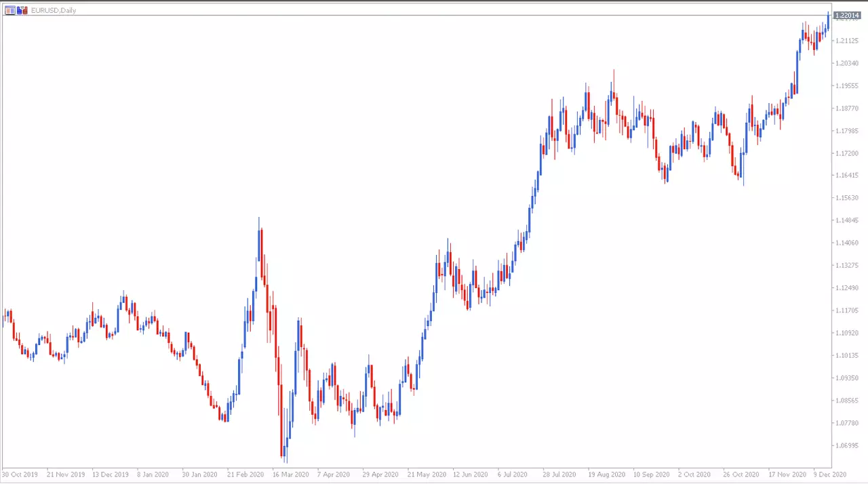Click the 9 Dec 2020 date label
Image resolution: width=868 pixels, height=484 pixels.
click(830, 475)
